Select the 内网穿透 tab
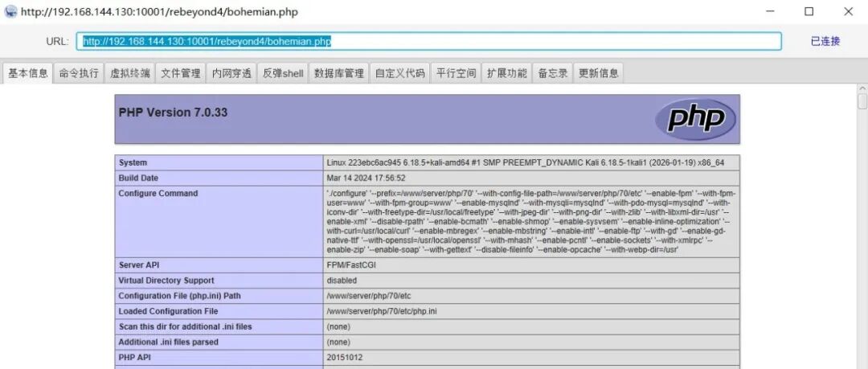Image resolution: width=868 pixels, height=369 pixels. 232,73
